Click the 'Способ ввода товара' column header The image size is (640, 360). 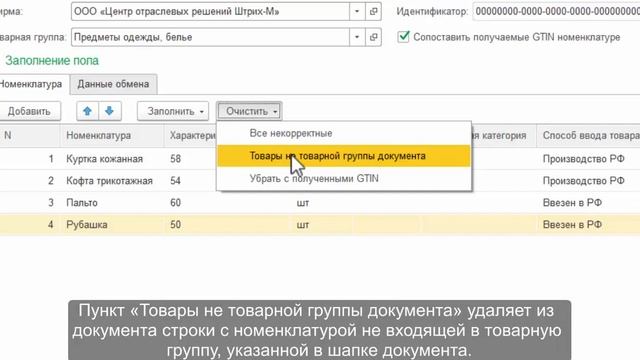588,136
